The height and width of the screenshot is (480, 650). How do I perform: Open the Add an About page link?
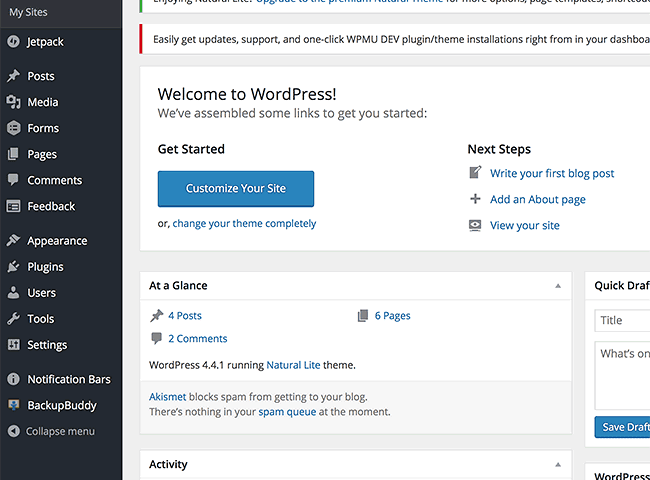(538, 199)
